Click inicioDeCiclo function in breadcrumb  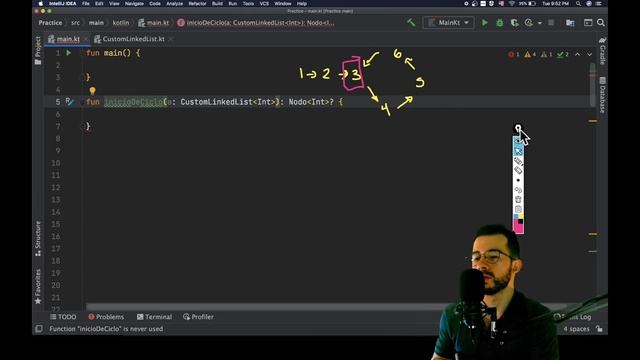point(256,23)
